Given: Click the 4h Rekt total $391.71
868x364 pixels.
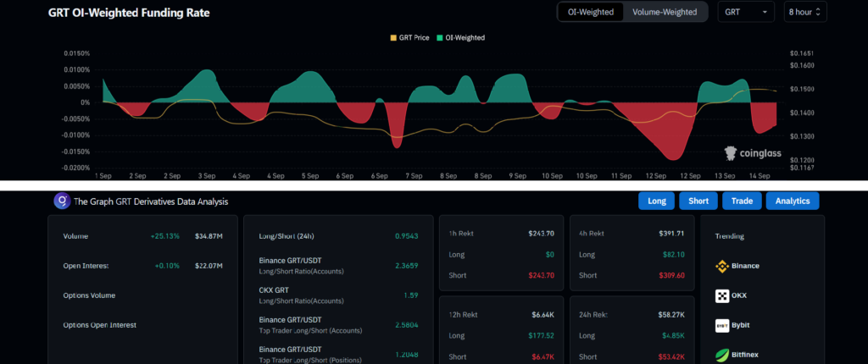Looking at the screenshot, I should pyautogui.click(x=671, y=234).
